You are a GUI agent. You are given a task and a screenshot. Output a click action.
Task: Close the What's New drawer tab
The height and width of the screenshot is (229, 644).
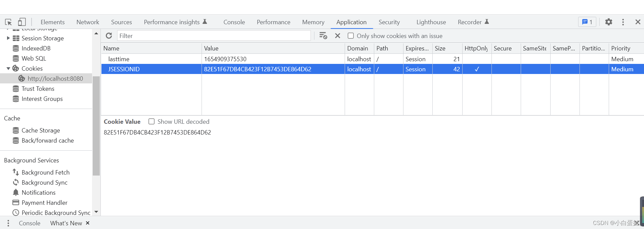(x=88, y=223)
